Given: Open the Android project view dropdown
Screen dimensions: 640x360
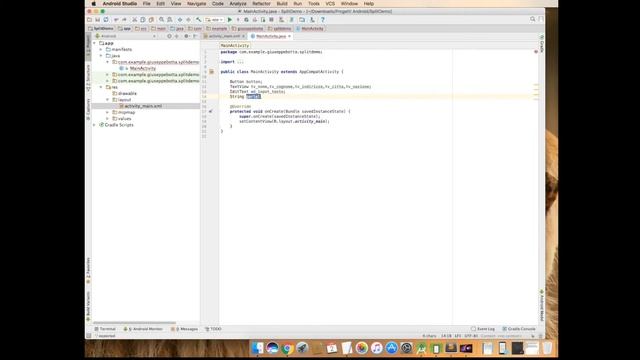Looking at the screenshot, I should 125,36.
